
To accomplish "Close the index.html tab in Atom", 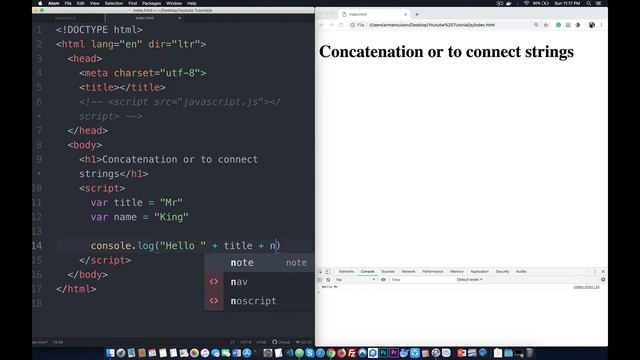I will point(179,18).
